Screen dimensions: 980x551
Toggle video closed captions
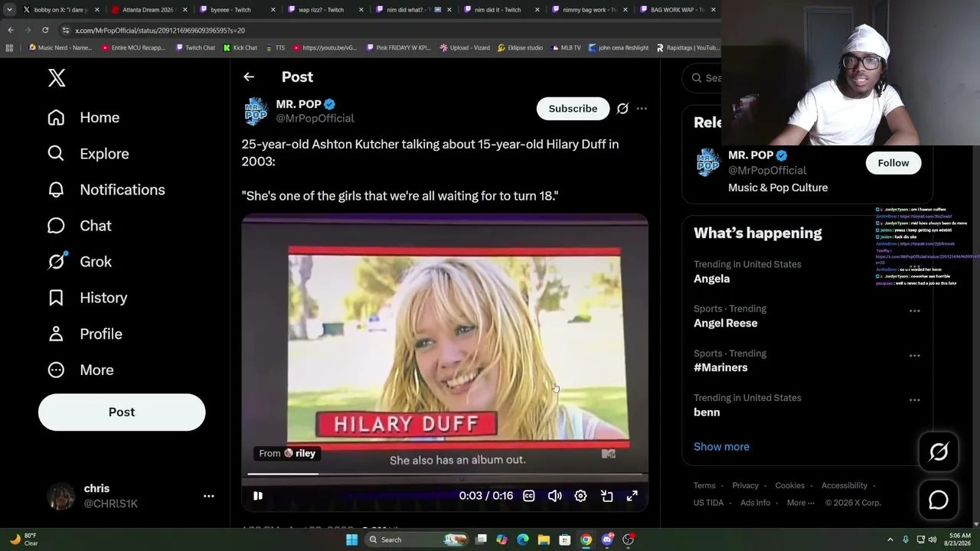(x=528, y=496)
